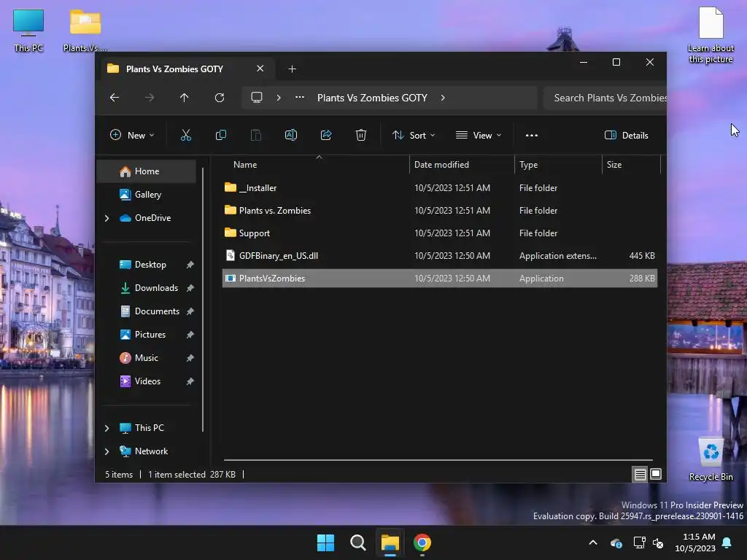The image size is (747, 560).
Task: Switch to large thumbnails view icon
Action: pyautogui.click(x=656, y=474)
